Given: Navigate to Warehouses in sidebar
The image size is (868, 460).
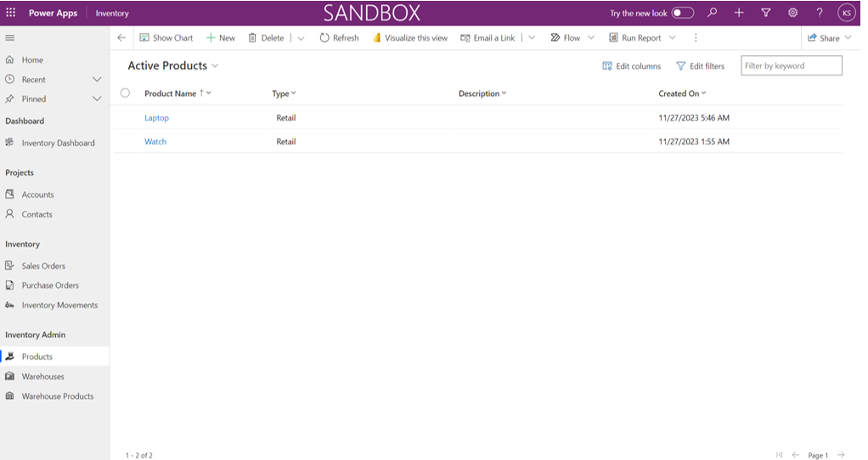Looking at the screenshot, I should (42, 377).
